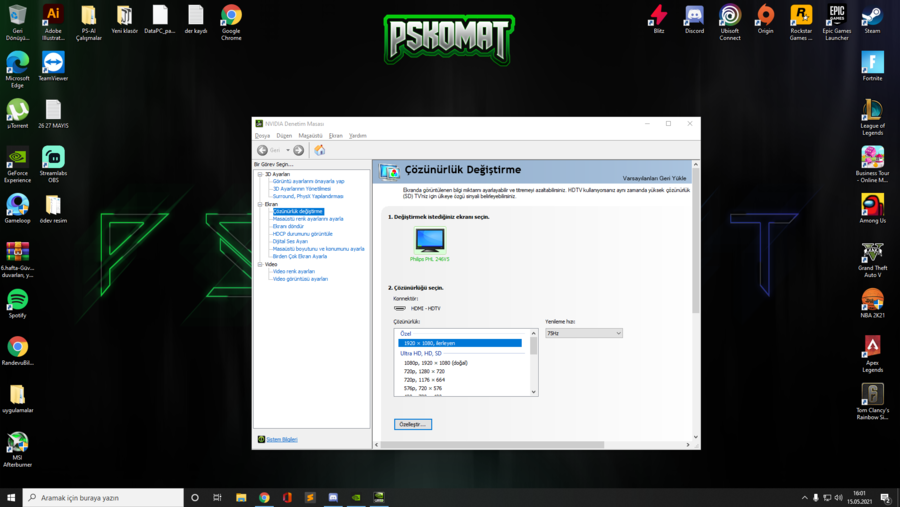The image size is (900, 507).
Task: Open MSI Afterburner desktop shortcut
Action: (x=17, y=450)
